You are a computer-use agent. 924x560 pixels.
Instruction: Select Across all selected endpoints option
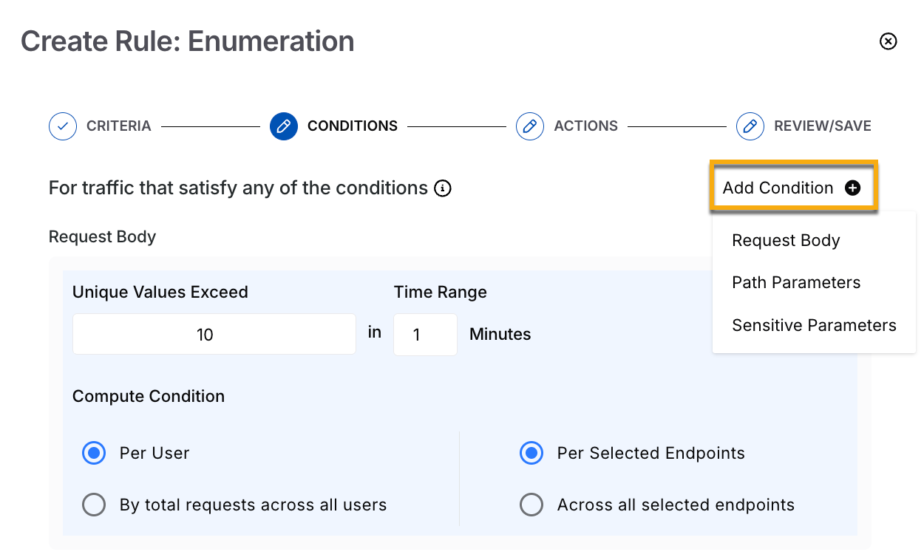[x=531, y=505]
